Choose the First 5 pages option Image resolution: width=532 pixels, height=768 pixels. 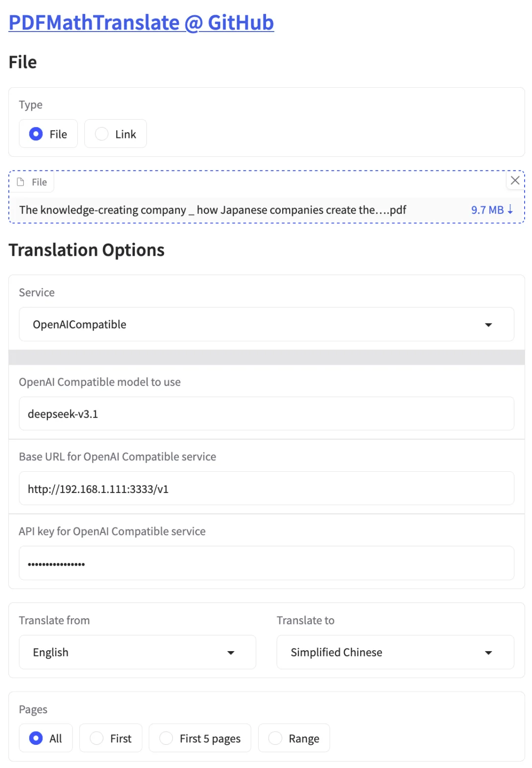click(x=200, y=738)
